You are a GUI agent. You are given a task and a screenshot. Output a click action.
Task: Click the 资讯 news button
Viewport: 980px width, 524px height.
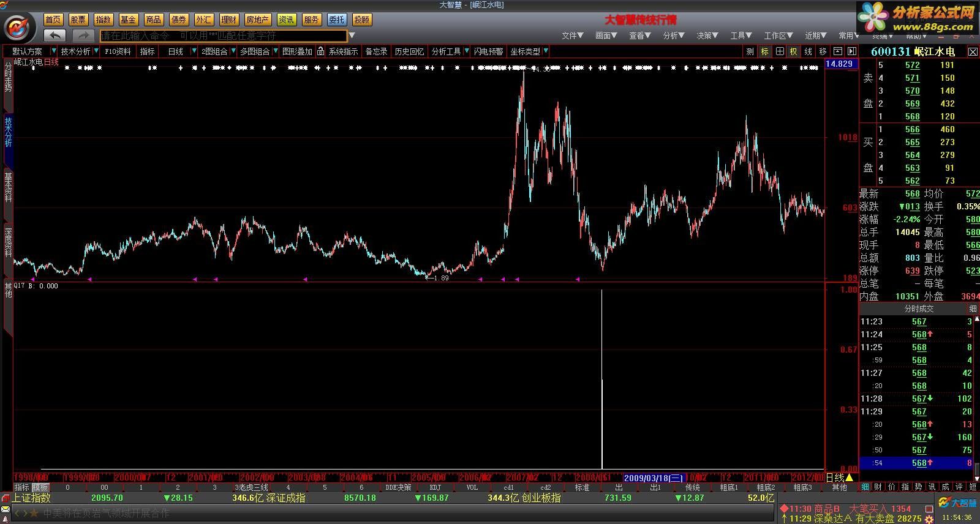coord(286,20)
